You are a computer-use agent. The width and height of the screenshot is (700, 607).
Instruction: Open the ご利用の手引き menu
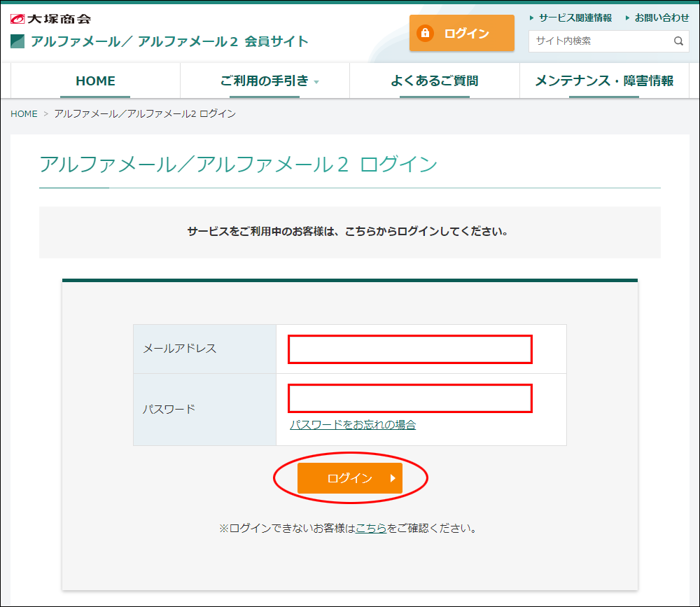[x=265, y=81]
